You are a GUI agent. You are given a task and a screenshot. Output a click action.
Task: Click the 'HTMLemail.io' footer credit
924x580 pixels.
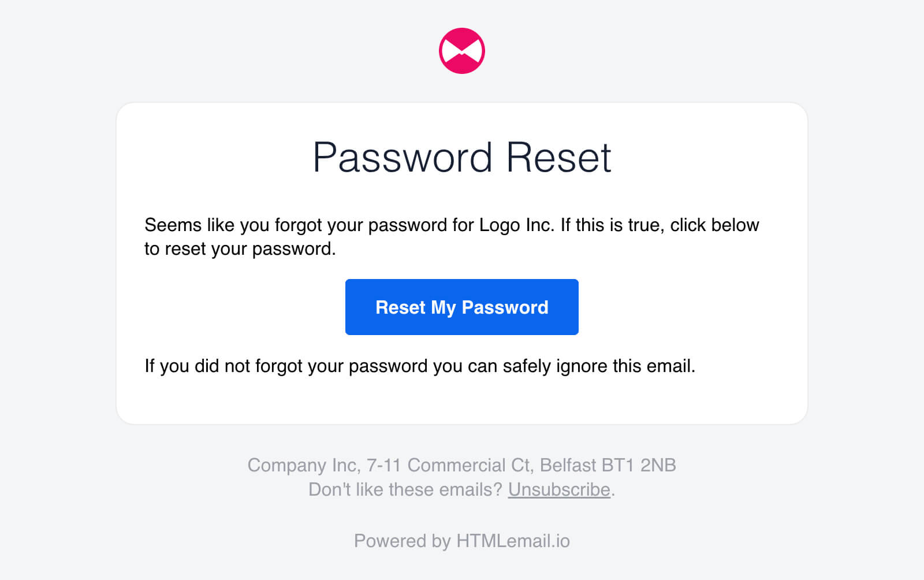[x=513, y=541]
